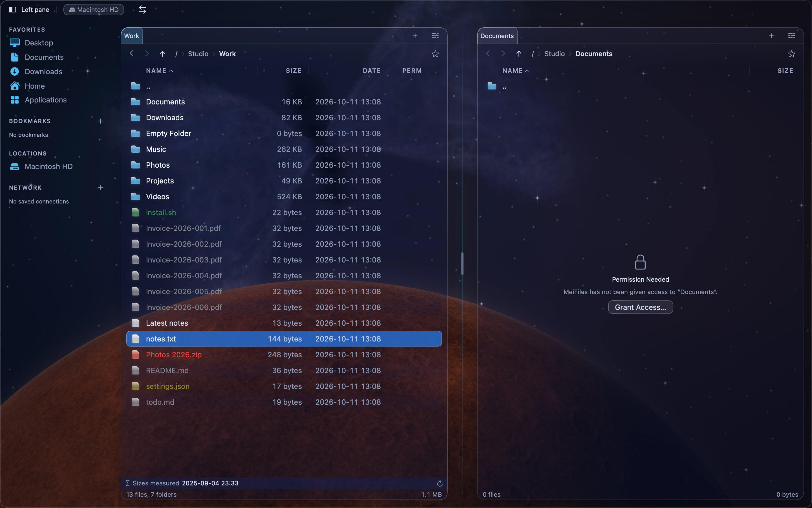Sort by Size column in Work pane
Image resolution: width=812 pixels, height=508 pixels.
click(294, 71)
